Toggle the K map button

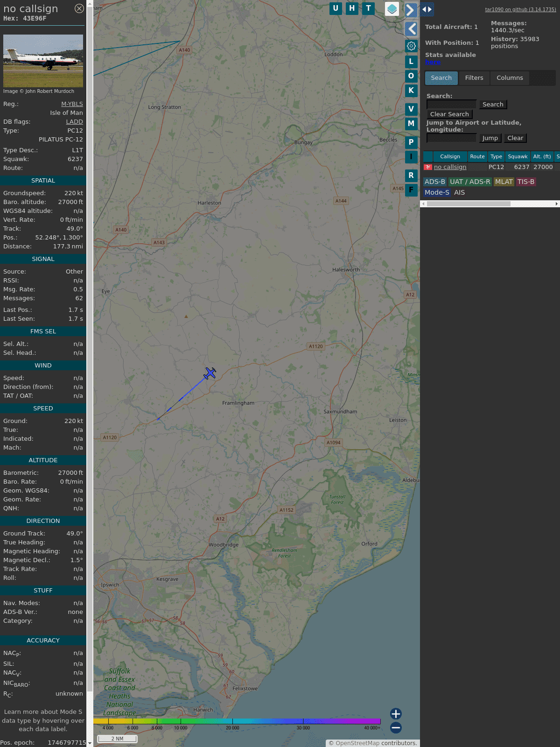coord(411,91)
